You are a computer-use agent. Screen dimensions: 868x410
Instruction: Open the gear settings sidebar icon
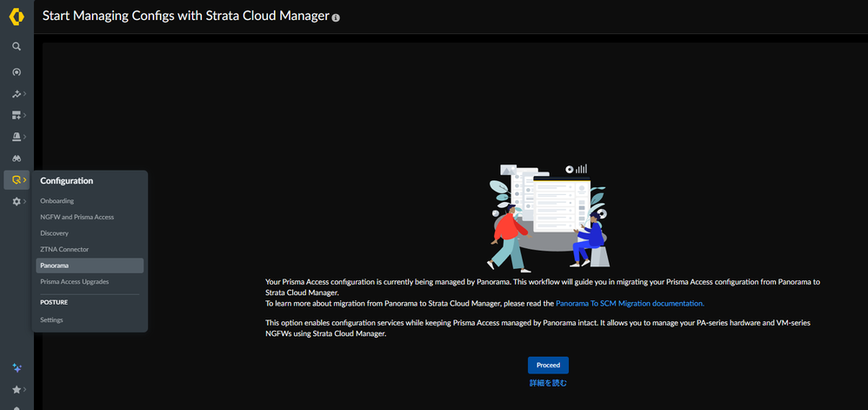pos(17,201)
